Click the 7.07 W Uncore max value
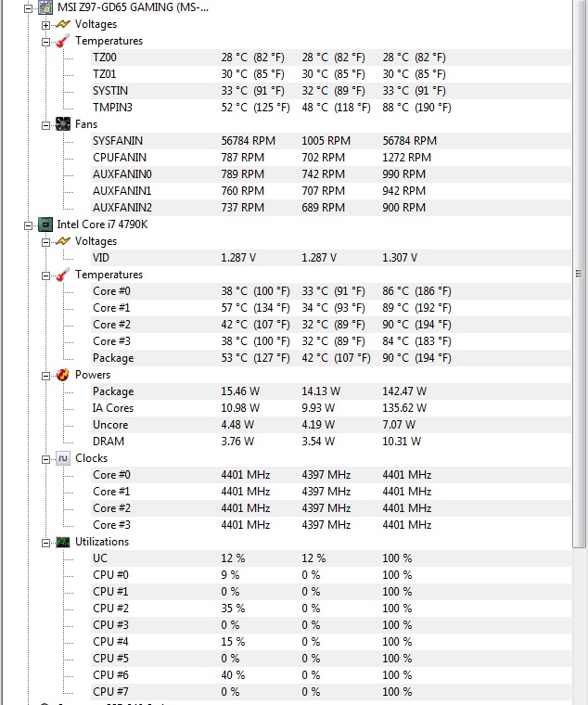Viewport: 588px width, 705px height. point(399,425)
